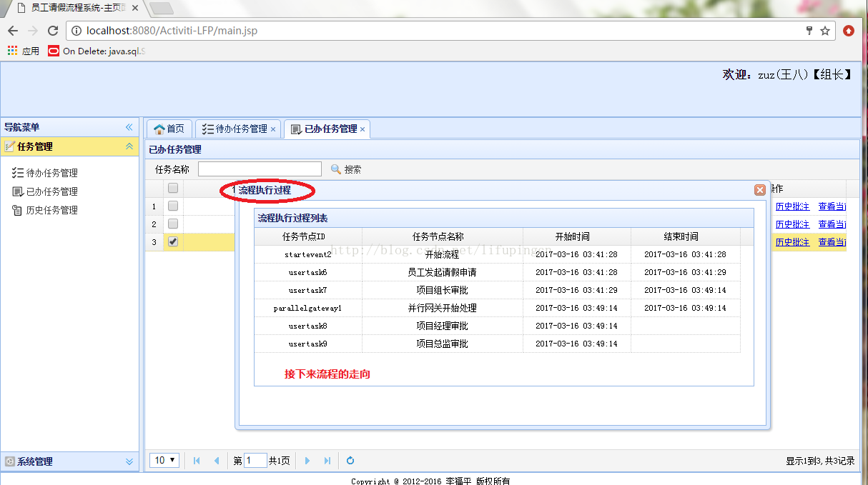Open the page size 10 dropdown

(165, 461)
